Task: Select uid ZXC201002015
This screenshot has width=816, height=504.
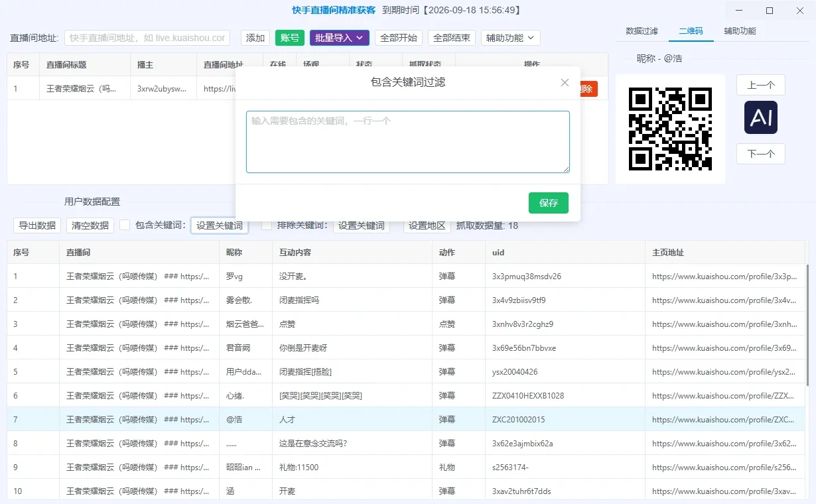Action: (565, 420)
